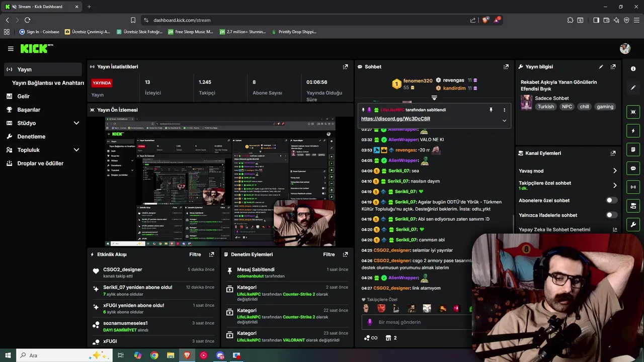Click the Turkish tag

(545, 107)
